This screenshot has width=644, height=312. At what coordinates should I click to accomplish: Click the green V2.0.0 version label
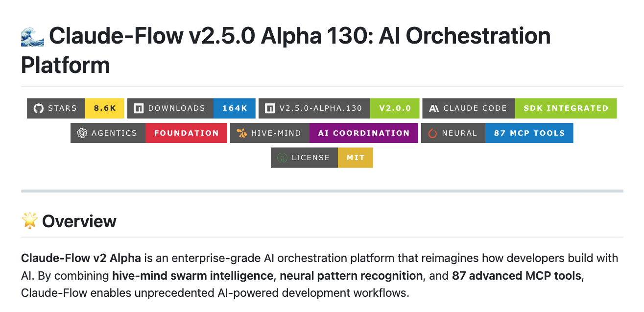click(x=395, y=108)
